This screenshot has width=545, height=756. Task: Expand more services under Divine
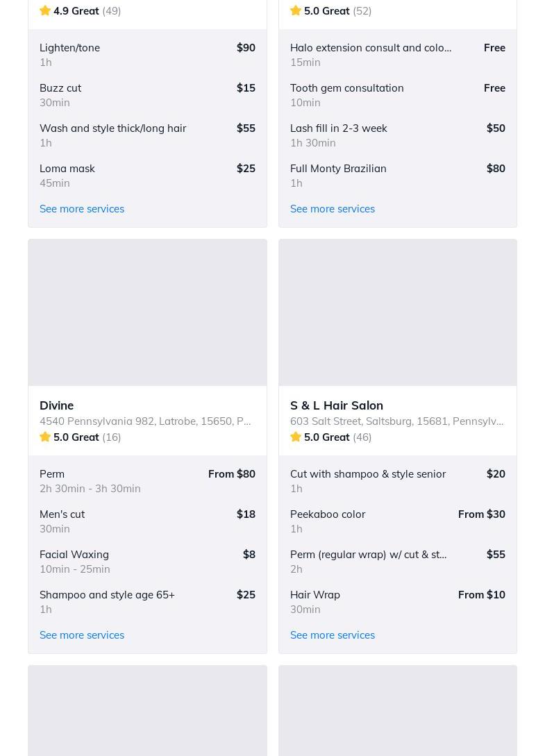click(82, 635)
